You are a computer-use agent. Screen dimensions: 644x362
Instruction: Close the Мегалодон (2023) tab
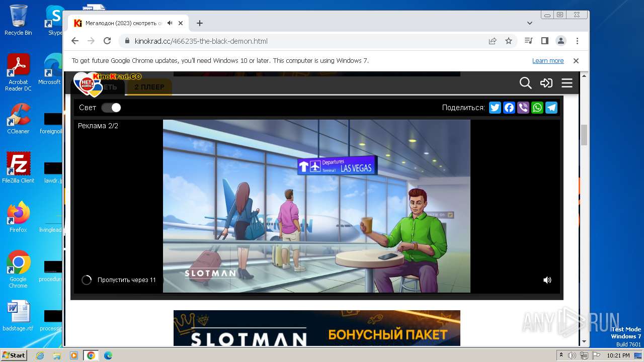point(181,23)
